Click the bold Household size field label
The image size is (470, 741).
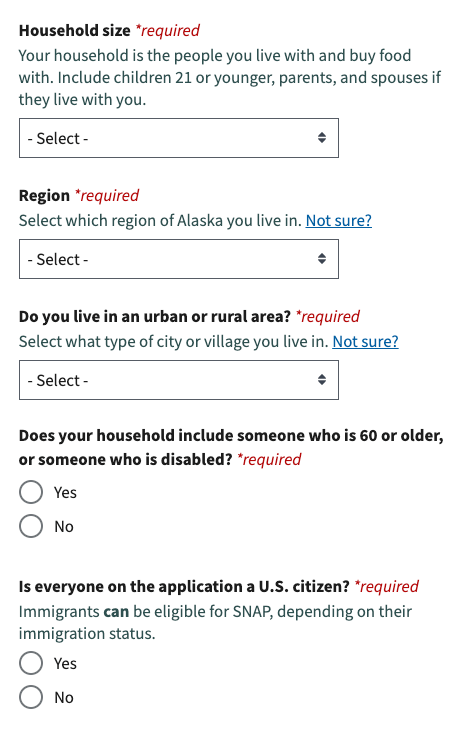coord(74,30)
